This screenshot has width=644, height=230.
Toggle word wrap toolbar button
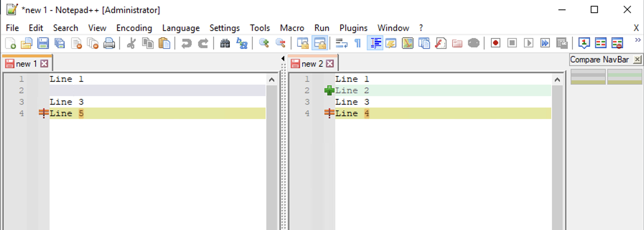tap(341, 43)
